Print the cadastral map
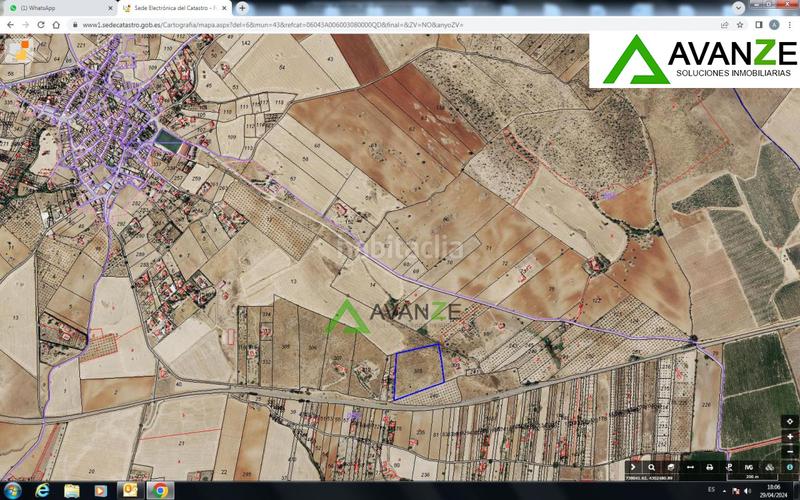The image size is (800, 500). [x=710, y=467]
